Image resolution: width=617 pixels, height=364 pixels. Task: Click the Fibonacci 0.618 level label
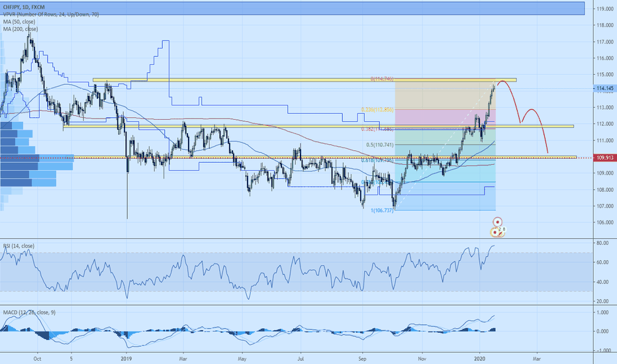coord(377,161)
